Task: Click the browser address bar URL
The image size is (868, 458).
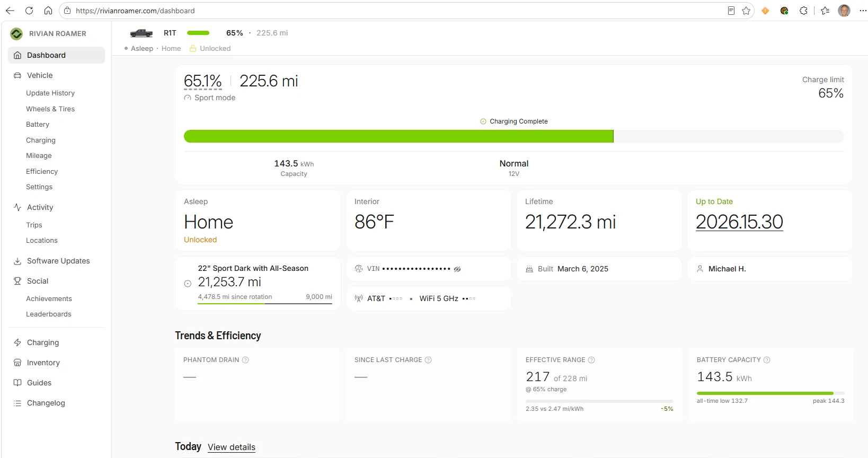Action: point(135,11)
